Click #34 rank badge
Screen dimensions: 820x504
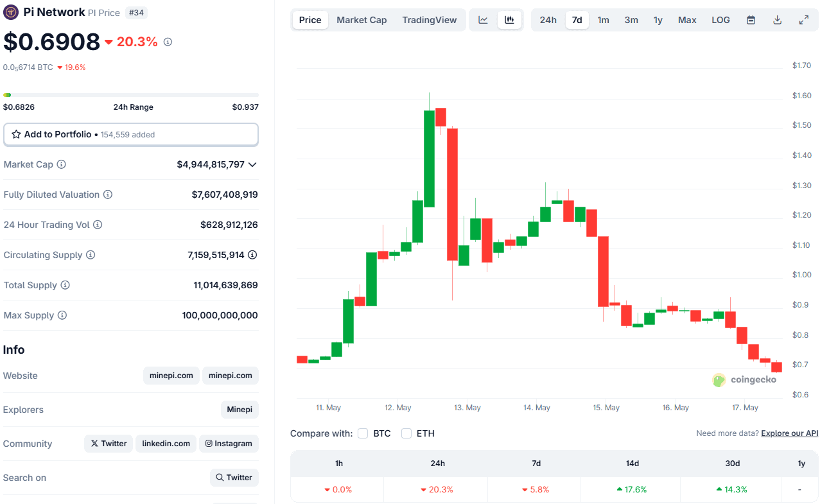click(135, 13)
